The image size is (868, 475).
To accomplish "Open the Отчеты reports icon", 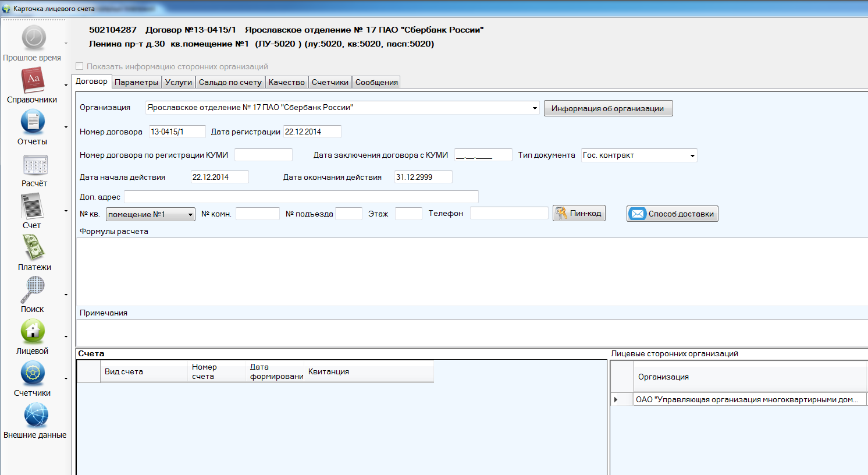I will coord(33,122).
